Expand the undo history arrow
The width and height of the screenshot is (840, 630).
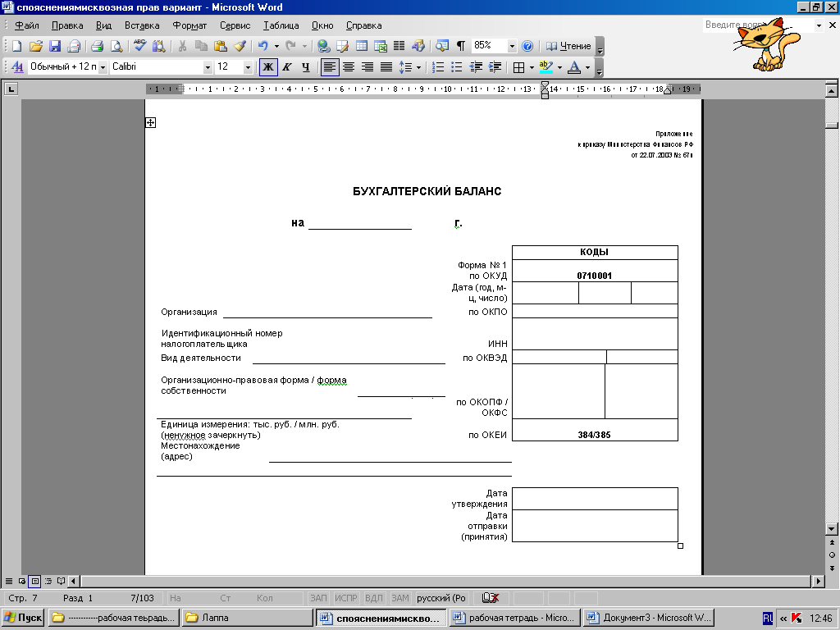pos(276,47)
